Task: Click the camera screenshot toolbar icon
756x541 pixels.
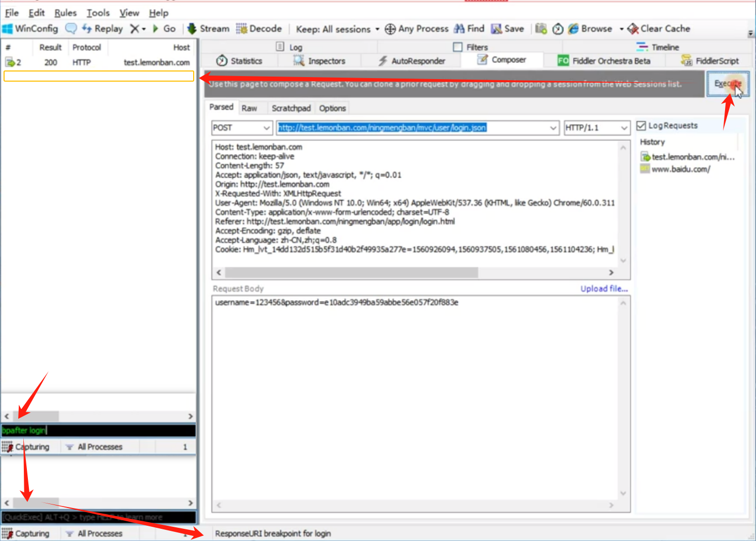Action: pos(541,29)
